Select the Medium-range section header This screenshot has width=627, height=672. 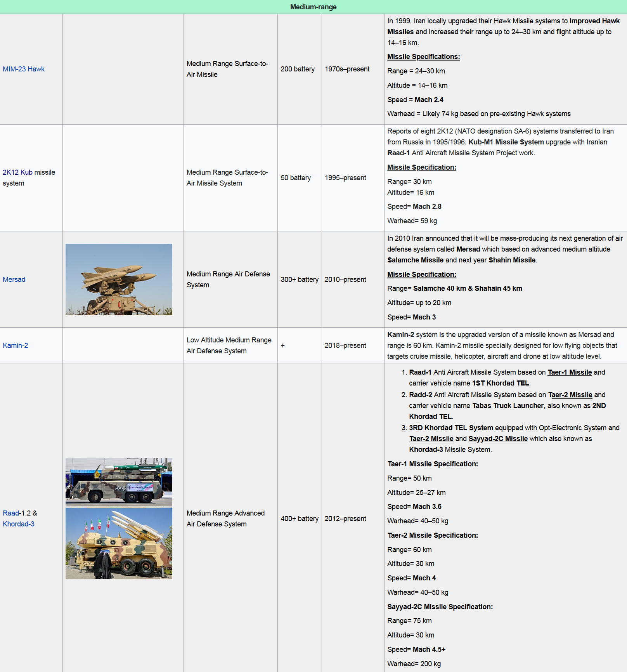313,7
